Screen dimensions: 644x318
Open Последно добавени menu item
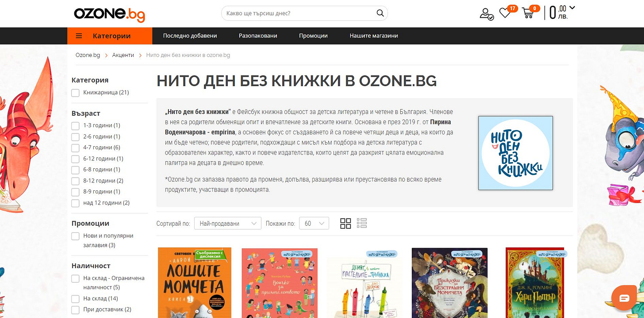click(x=190, y=36)
